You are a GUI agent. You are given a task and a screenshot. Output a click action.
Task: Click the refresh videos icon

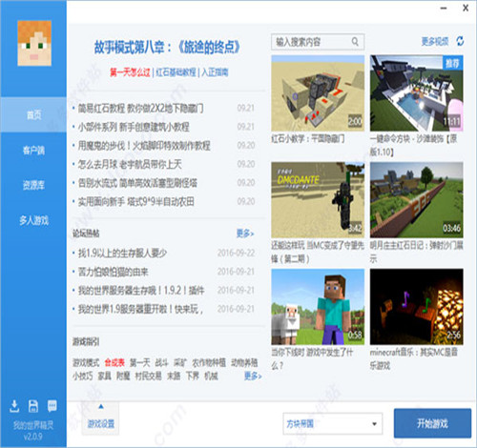tap(460, 41)
